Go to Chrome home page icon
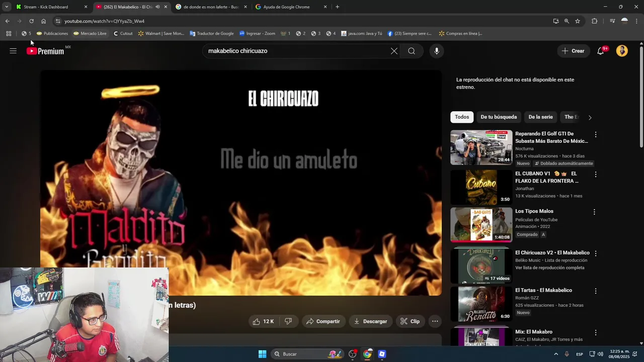Screen dimensions: 644x362 44,21
